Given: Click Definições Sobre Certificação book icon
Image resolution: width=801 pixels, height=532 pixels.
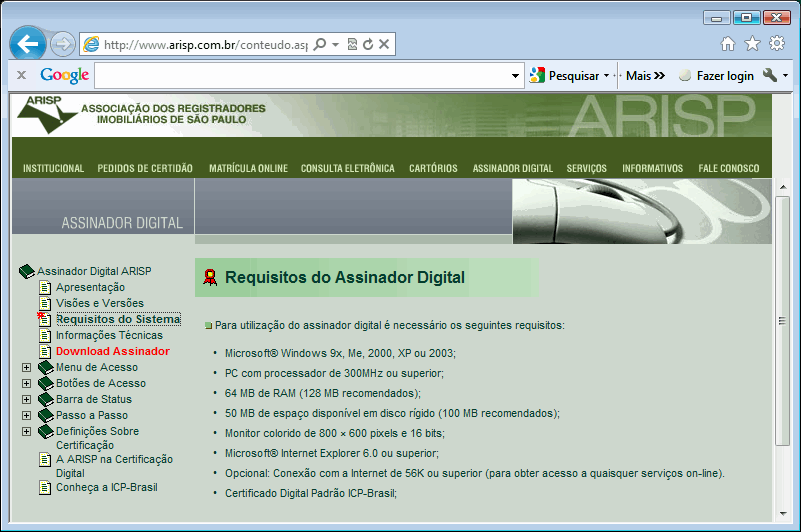Looking at the screenshot, I should (46, 431).
